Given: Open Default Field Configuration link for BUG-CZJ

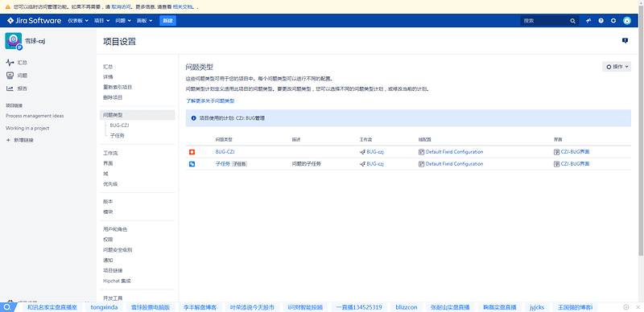Looking at the screenshot, I should tap(454, 152).
